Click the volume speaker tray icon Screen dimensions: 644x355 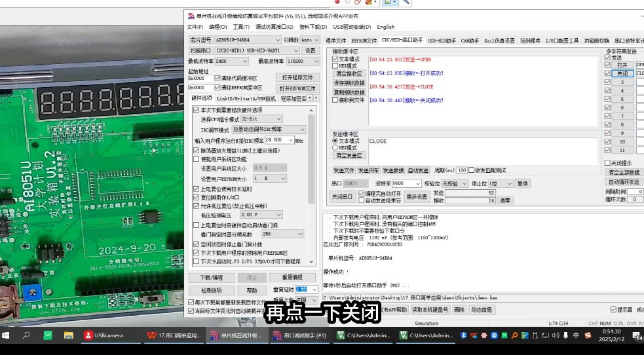556,335
